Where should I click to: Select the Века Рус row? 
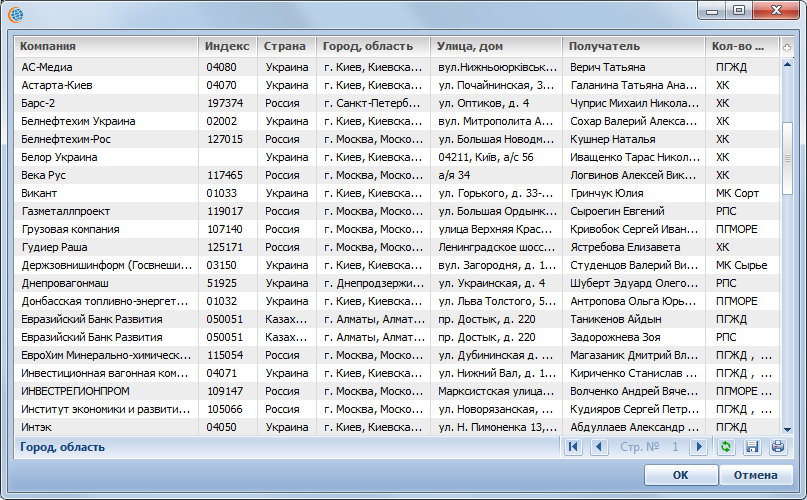tap(396, 175)
